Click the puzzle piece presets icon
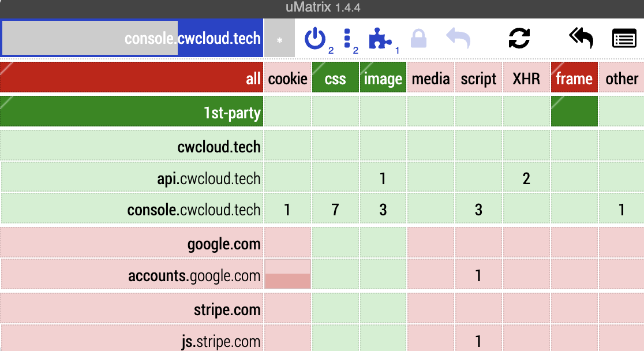 coord(380,39)
